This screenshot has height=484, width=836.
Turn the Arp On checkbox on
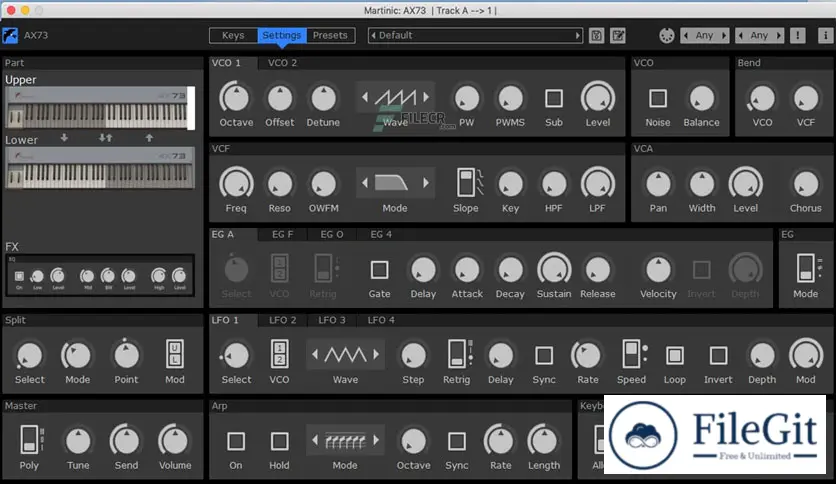click(x=236, y=441)
